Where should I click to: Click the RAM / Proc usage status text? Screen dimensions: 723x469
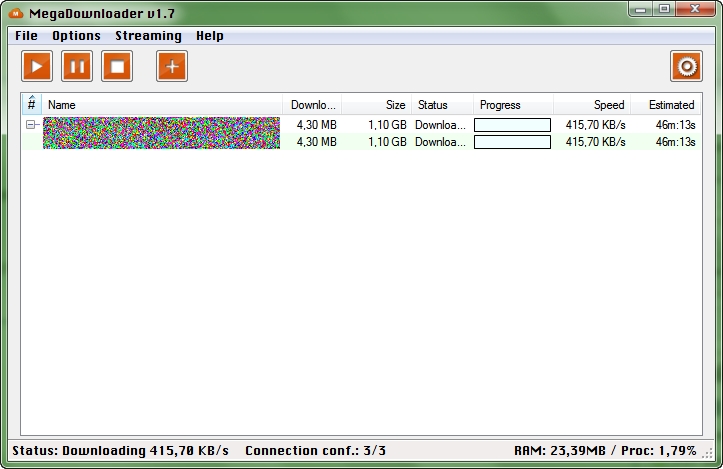coord(605,451)
